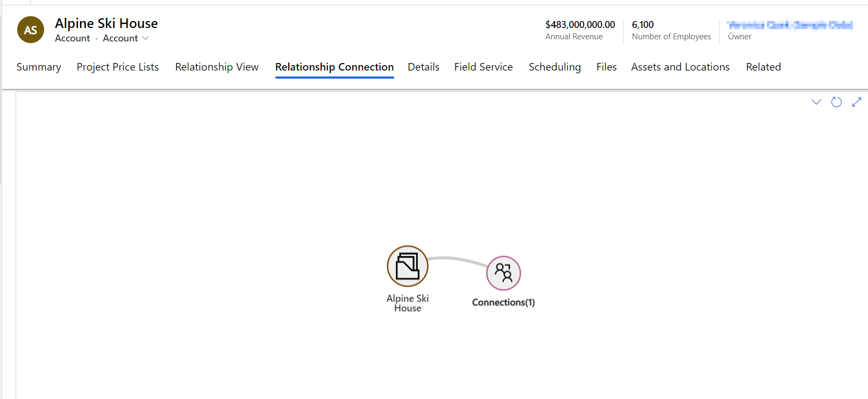Screen dimensions: 868x399
Task: Expand the diagram to full screen
Action: [x=857, y=102]
